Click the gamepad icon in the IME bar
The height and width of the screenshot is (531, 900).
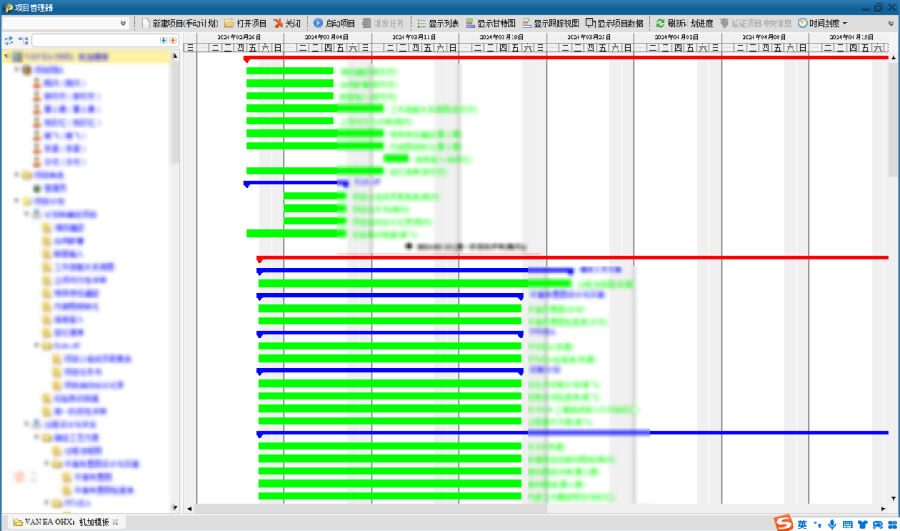click(878, 524)
